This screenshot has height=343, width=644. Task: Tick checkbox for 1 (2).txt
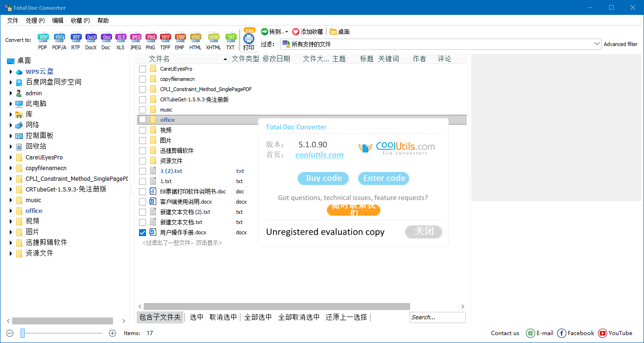point(143,171)
